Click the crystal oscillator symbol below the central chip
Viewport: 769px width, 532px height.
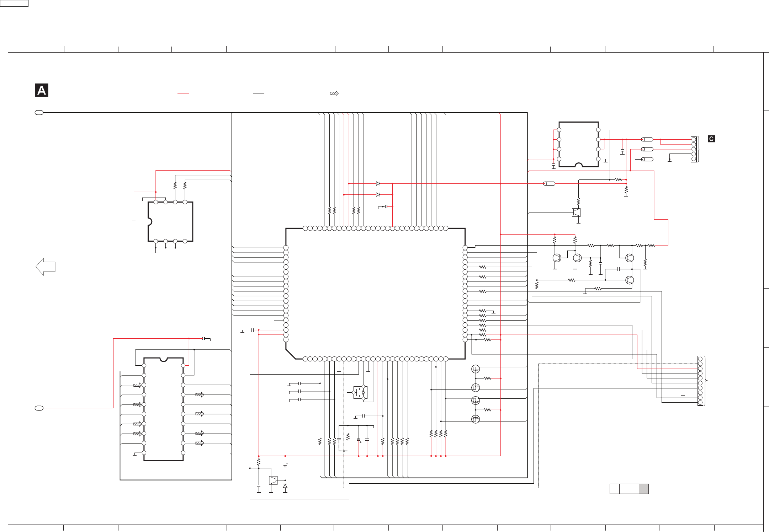(x=360, y=392)
